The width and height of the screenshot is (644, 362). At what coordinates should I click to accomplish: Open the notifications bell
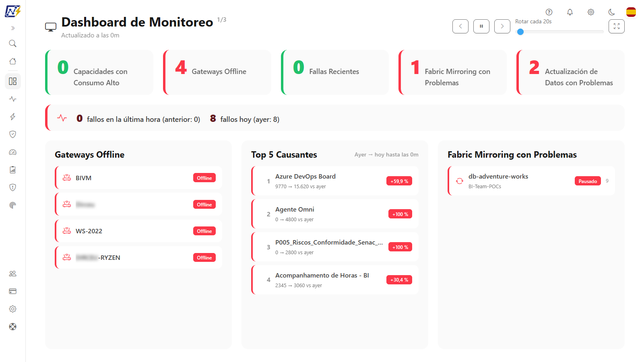pos(570,12)
